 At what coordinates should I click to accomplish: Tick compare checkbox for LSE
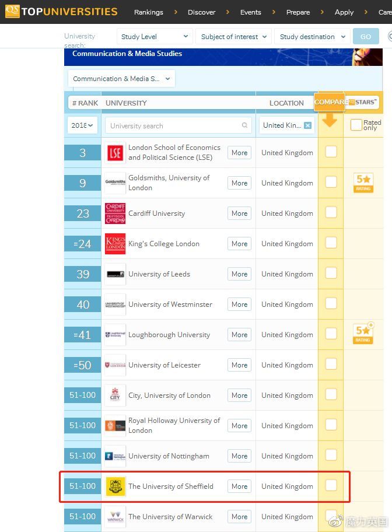[331, 152]
